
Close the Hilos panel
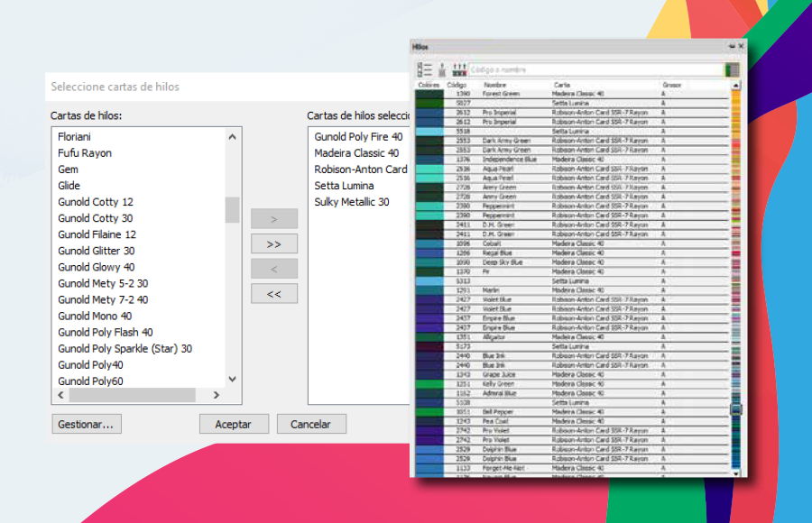pos(741,46)
